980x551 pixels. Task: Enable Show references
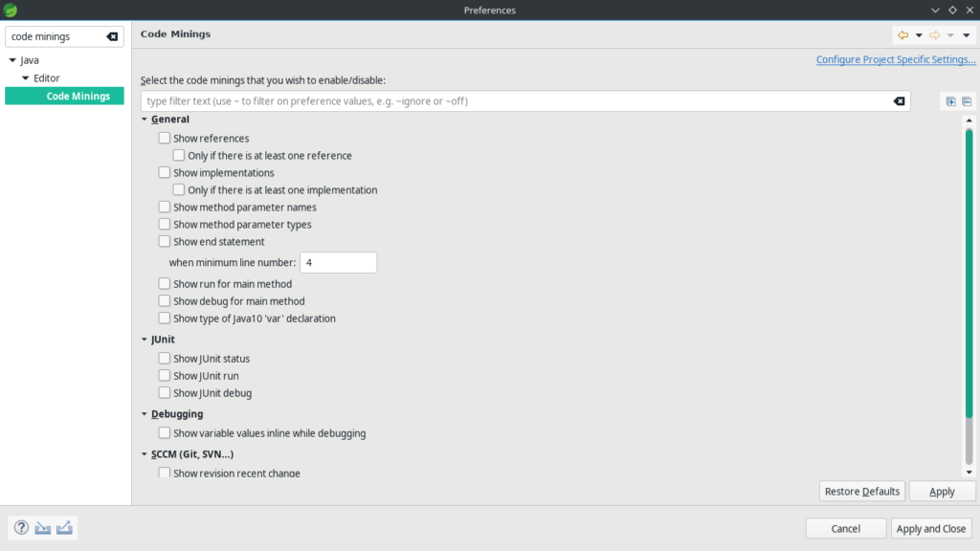(x=165, y=138)
